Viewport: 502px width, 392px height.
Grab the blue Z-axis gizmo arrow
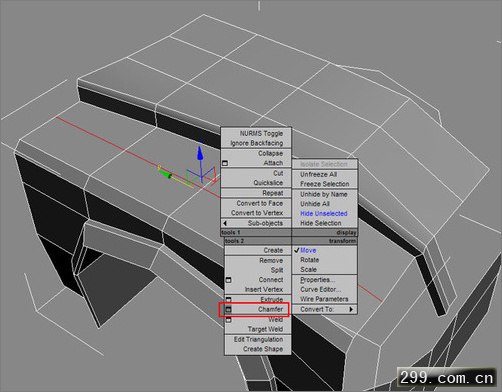[x=200, y=153]
